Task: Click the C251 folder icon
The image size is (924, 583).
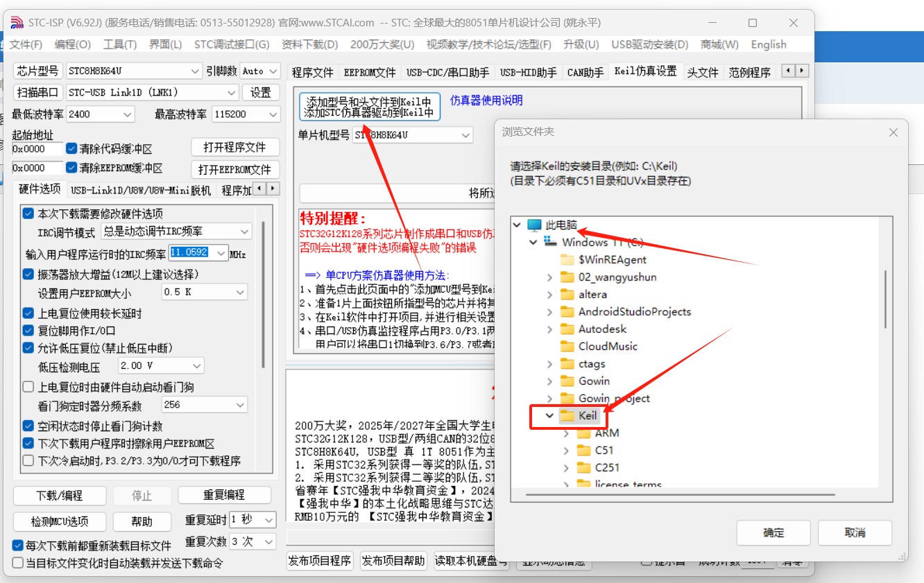Action: (584, 467)
